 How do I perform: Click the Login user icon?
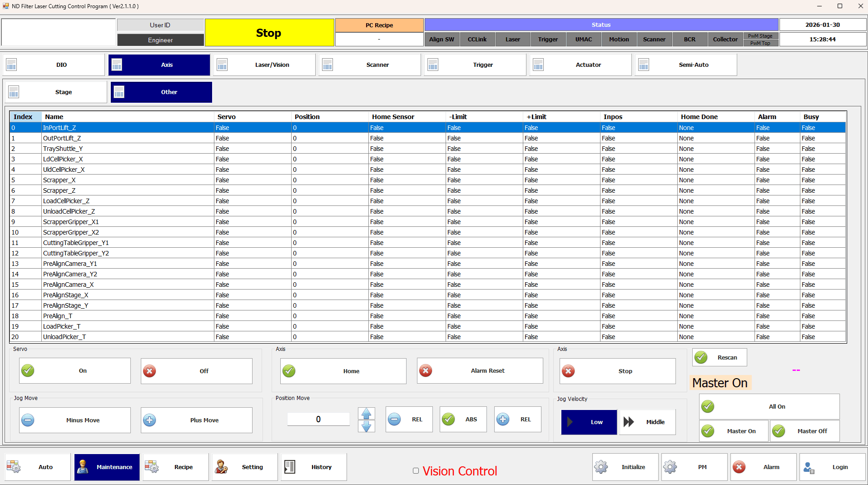(808, 467)
